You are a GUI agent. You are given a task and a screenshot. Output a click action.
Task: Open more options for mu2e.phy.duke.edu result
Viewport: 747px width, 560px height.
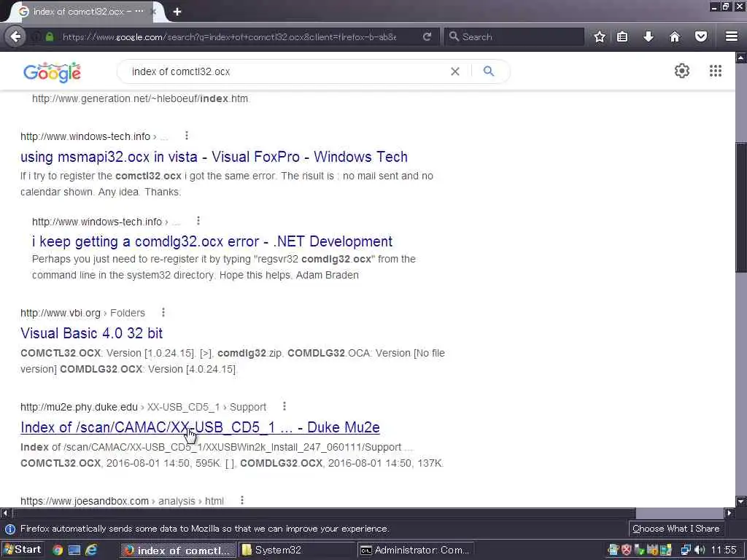point(285,406)
